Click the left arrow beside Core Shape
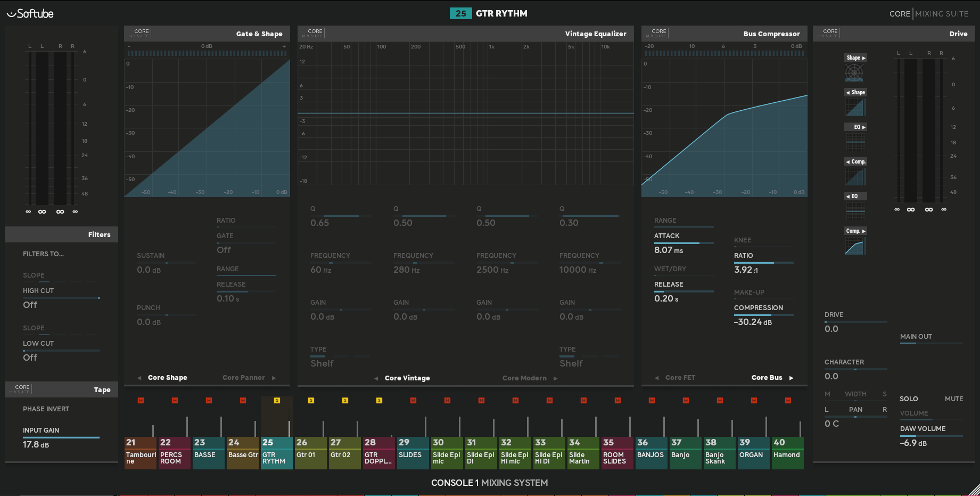The image size is (980, 496). tap(139, 378)
